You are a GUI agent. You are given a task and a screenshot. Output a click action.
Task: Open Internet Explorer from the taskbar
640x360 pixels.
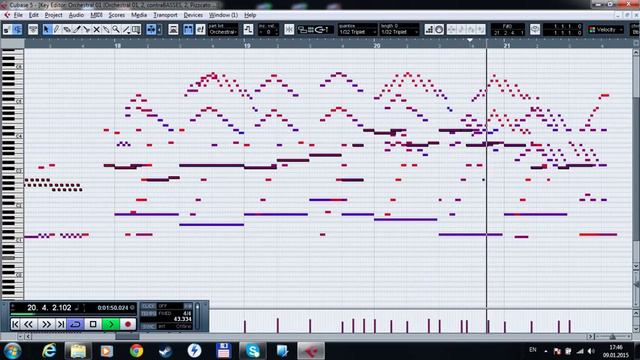click(49, 351)
